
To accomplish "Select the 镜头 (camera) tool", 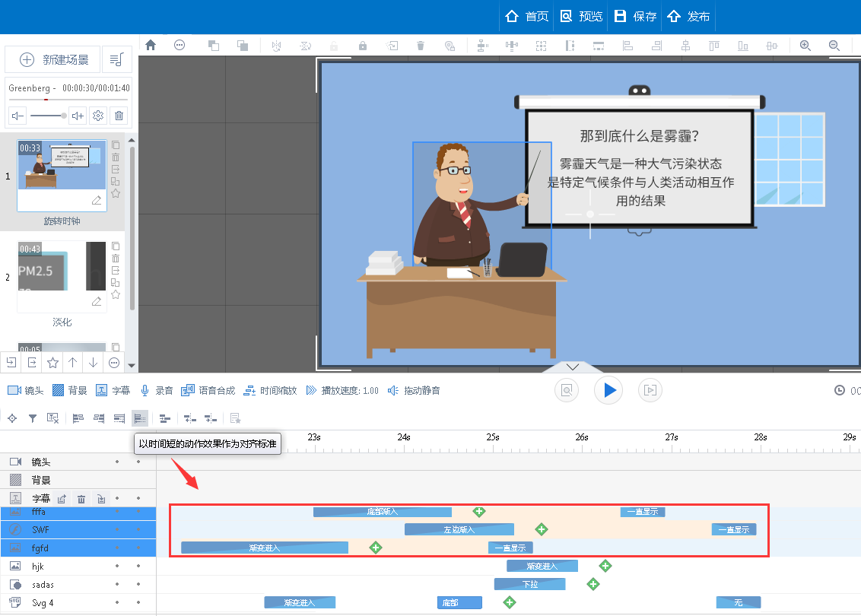I will pos(24,390).
